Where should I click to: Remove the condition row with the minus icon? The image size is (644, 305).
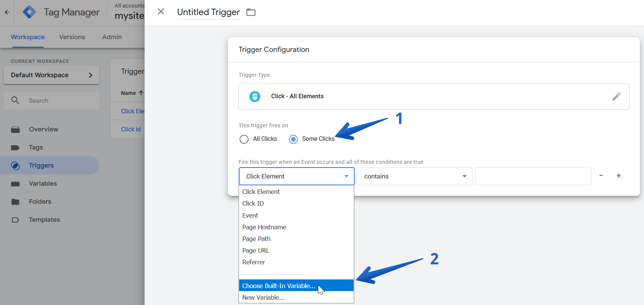click(x=601, y=175)
